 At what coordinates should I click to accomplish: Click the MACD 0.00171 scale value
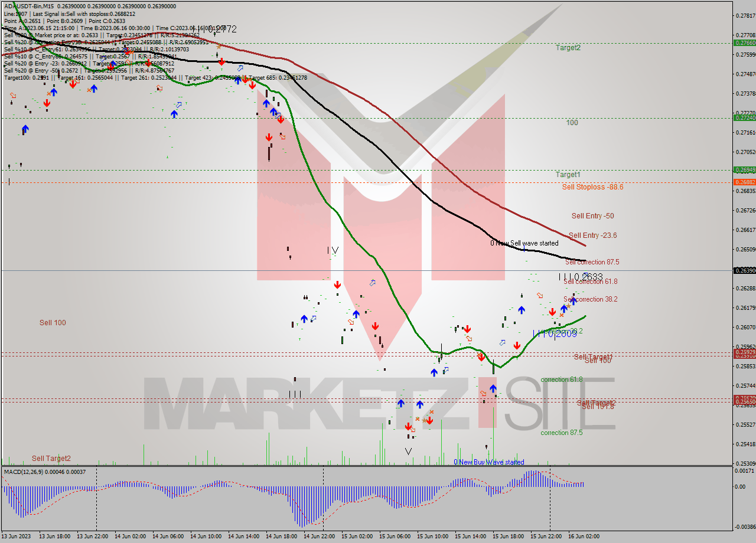click(x=745, y=471)
